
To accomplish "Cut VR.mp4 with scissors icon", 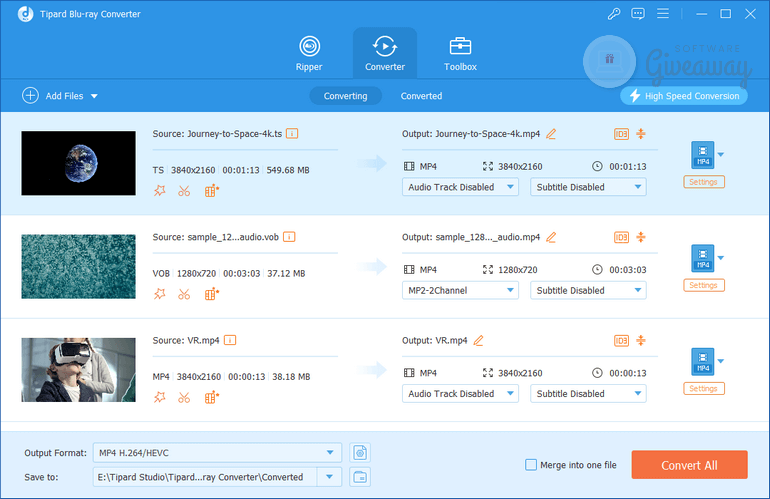I will 184,397.
